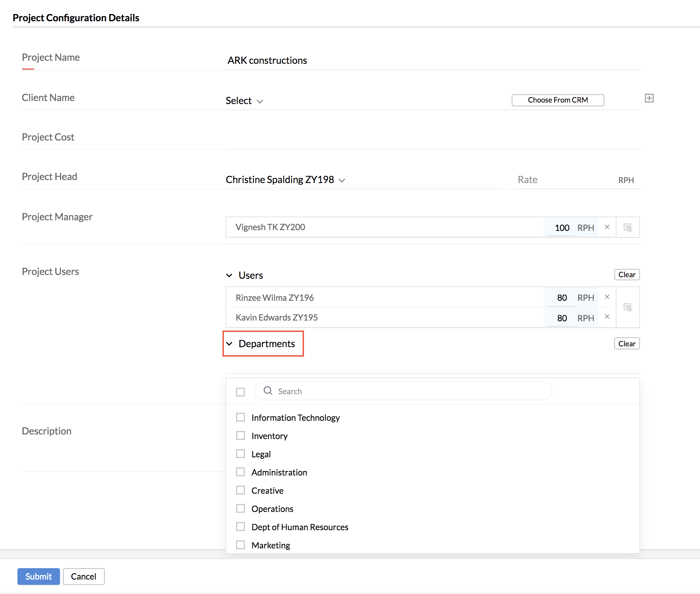Image resolution: width=700 pixels, height=594 pixels.
Task: Collapse the Users section
Action: click(x=229, y=275)
